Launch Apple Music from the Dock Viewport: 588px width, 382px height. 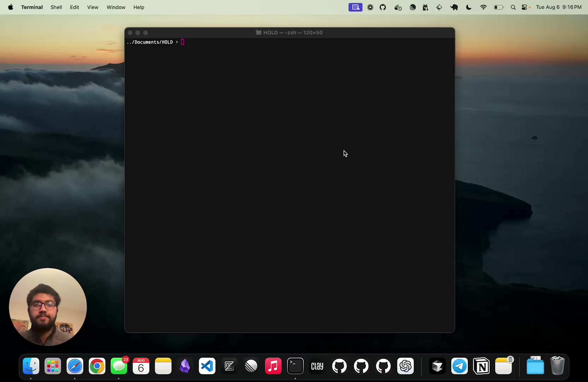pos(273,366)
